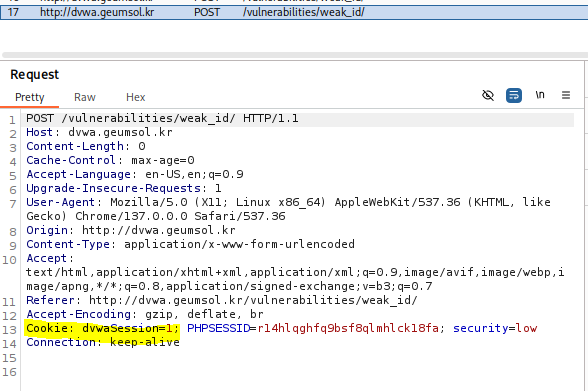Click the r14hlqghfq9bsf8qlmhlck18fa session value
Screen dimensions: 588x391
point(348,328)
